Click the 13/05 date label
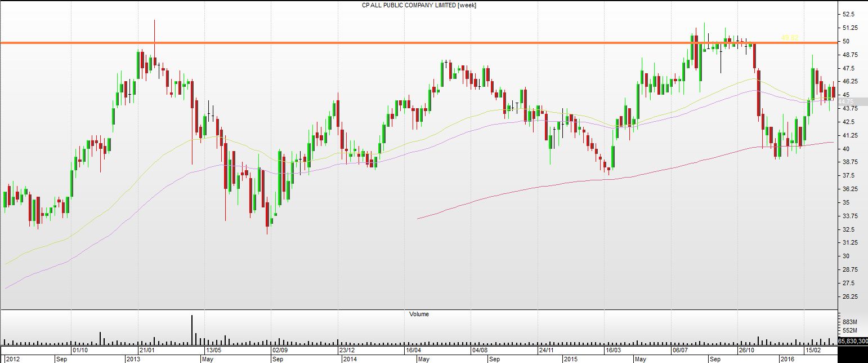Screen dimensions: 868x363 click(213, 350)
